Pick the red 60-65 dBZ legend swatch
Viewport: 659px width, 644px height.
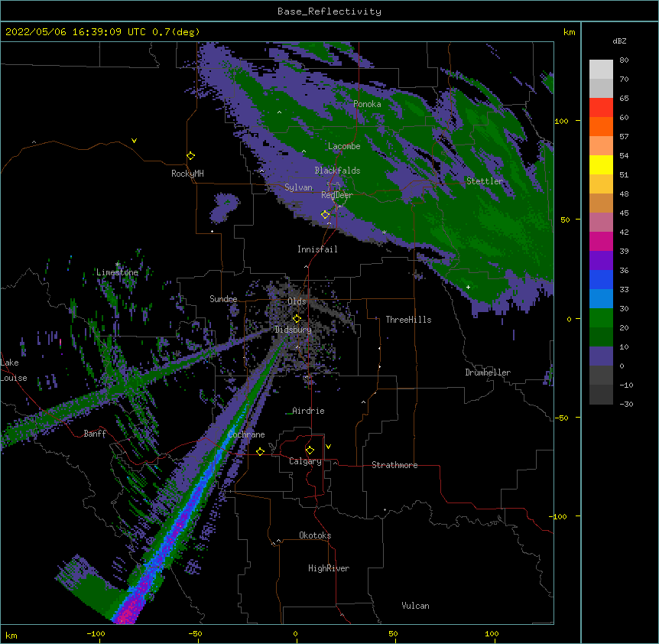coord(601,108)
